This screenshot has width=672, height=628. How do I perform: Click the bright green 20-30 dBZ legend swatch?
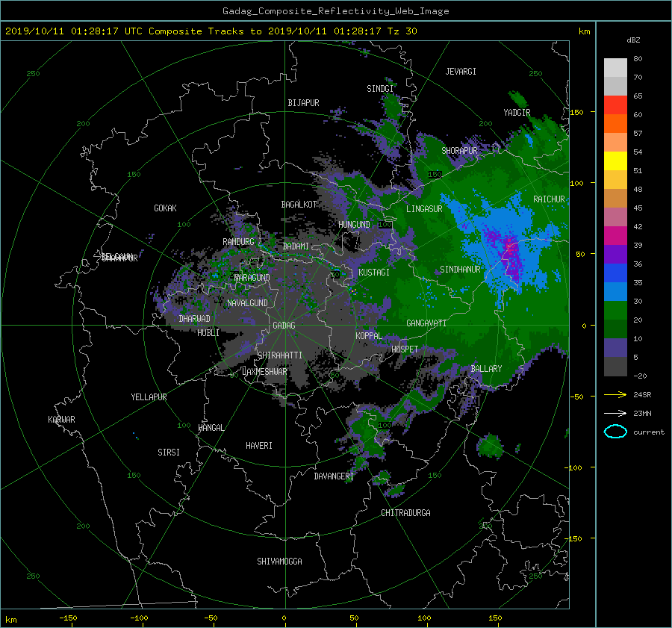coord(615,311)
